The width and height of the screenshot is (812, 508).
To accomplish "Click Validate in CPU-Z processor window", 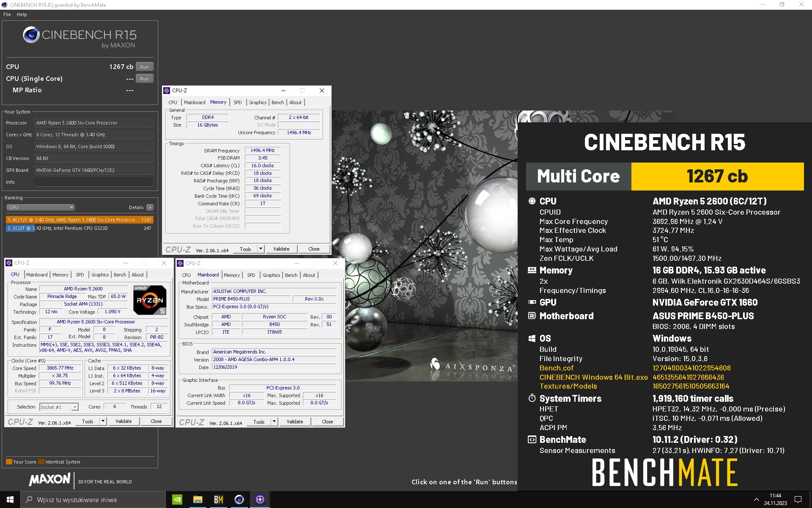I will coord(123,421).
